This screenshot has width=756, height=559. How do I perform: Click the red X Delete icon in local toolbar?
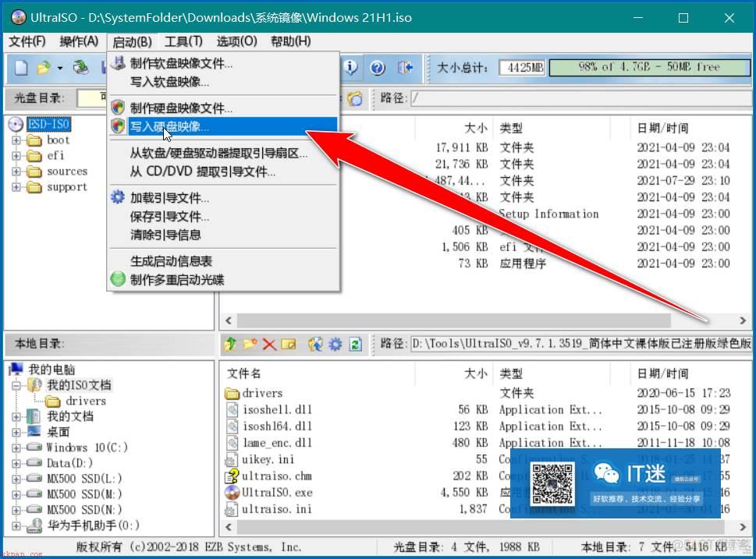[269, 344]
